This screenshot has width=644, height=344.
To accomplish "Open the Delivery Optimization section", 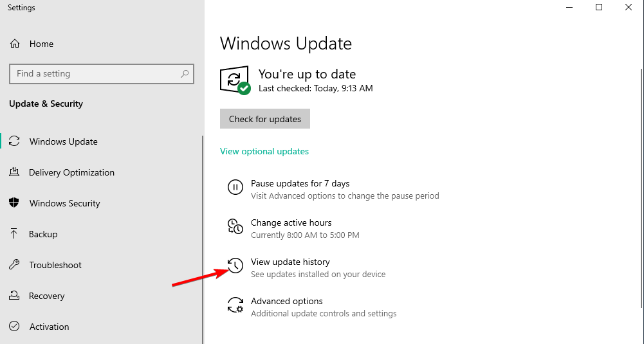I will point(71,172).
